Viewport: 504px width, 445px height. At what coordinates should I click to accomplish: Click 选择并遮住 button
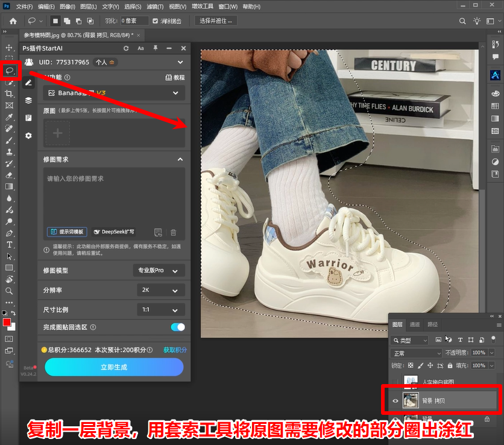click(216, 21)
